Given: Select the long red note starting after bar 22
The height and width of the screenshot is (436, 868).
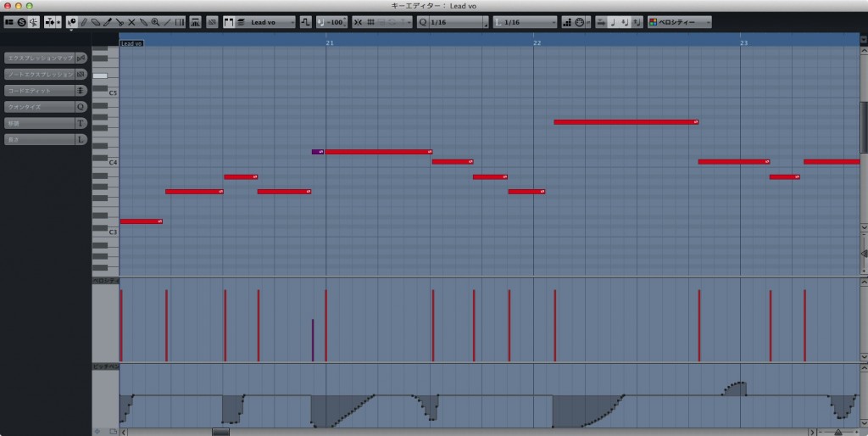Looking at the screenshot, I should click(x=626, y=122).
